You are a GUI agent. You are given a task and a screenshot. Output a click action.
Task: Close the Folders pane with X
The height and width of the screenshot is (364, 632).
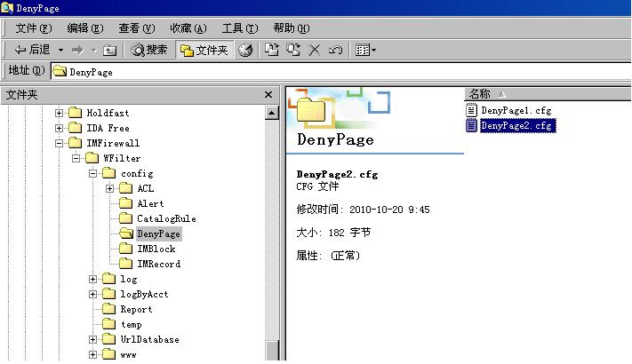[x=268, y=94]
